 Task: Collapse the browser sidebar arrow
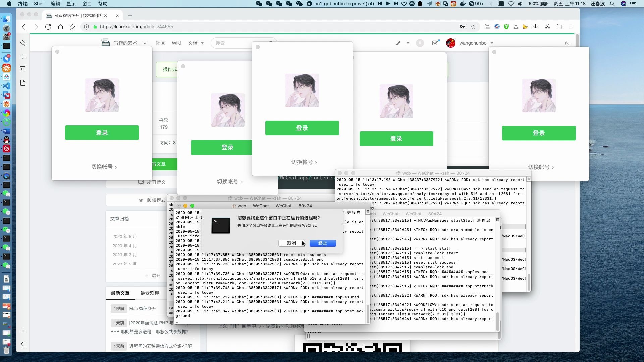tap(23, 344)
